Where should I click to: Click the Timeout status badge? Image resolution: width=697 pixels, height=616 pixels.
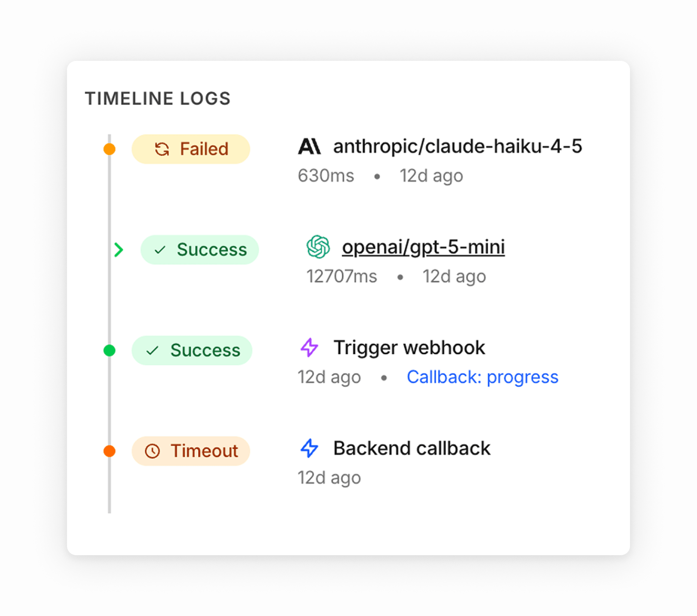point(191,451)
